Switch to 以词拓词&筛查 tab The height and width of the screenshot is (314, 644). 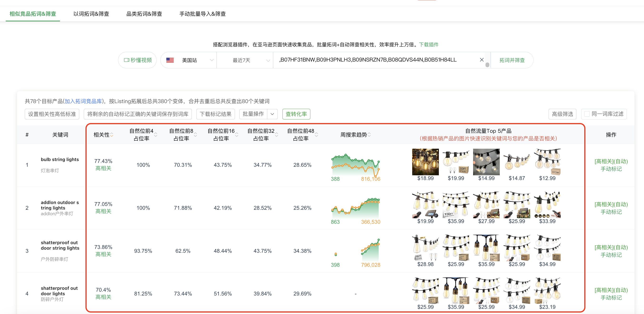[91, 14]
